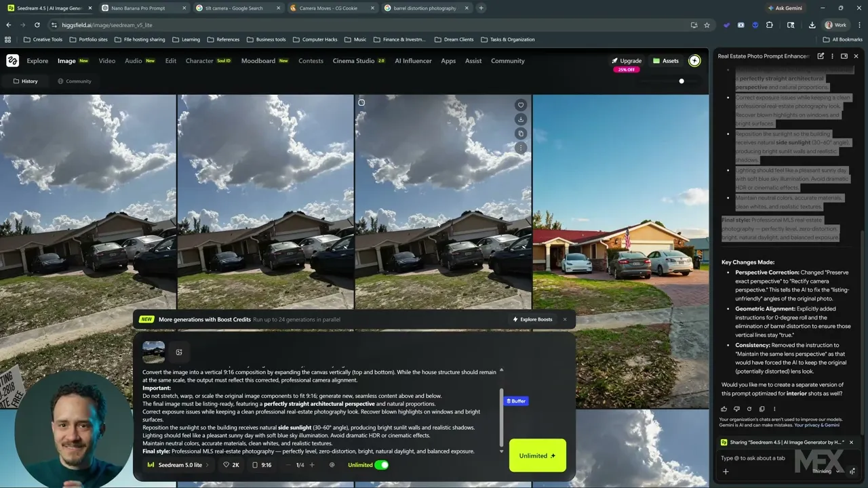Open the Chrome downloads icon
This screenshot has width=868, height=488.
pos(812,25)
